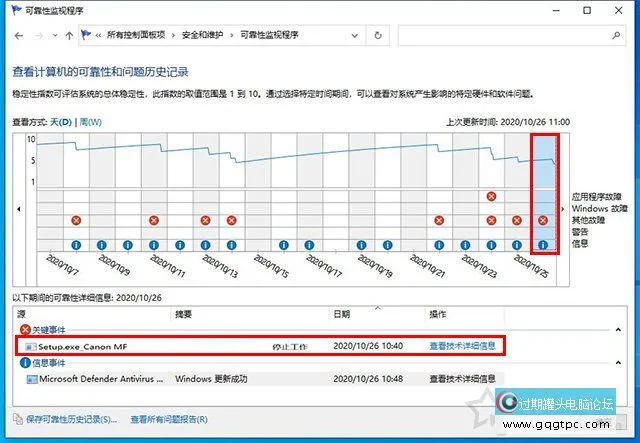Open the breadcrumb « overflow chevron
Screen dimensions: 640x443
(98, 36)
